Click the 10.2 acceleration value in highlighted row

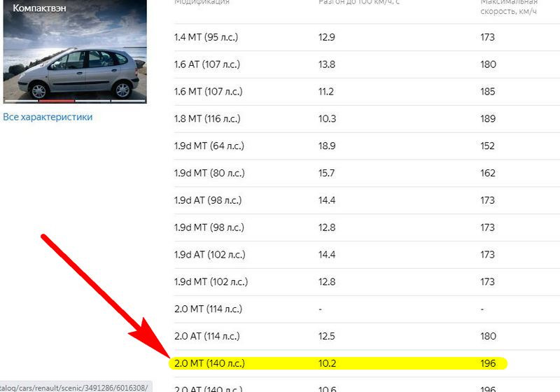point(327,363)
